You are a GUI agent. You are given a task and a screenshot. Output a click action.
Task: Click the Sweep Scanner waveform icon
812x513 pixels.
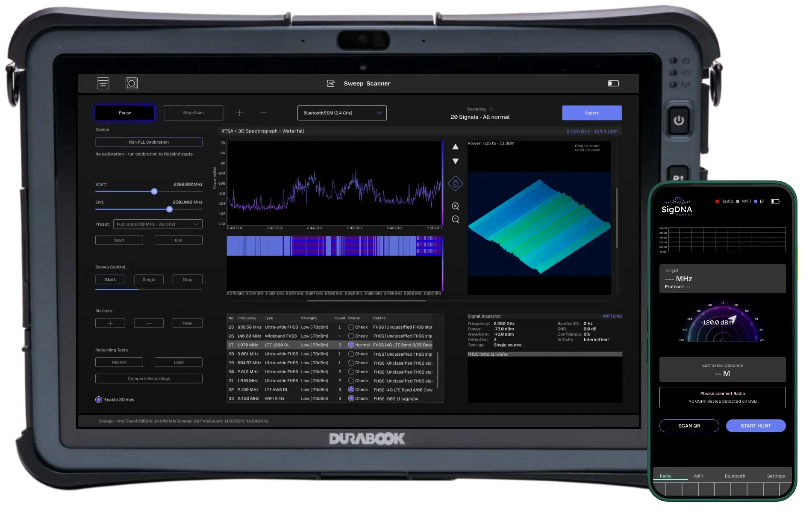pos(331,83)
